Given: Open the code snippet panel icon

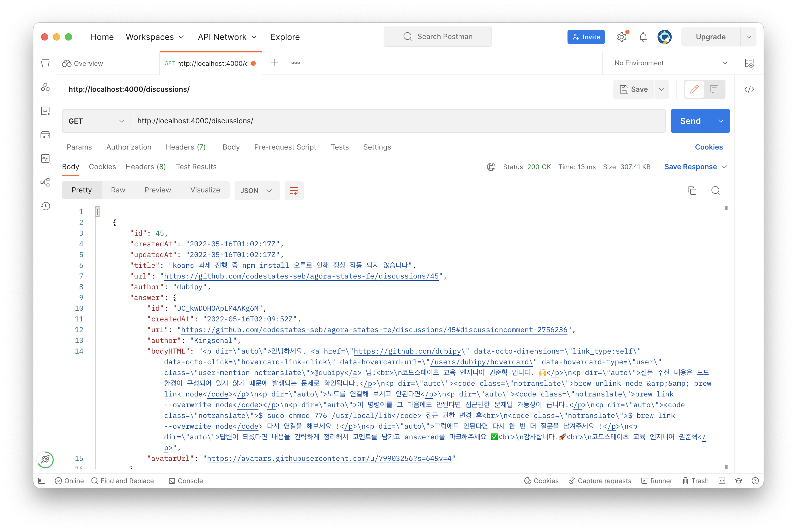Looking at the screenshot, I should point(749,89).
